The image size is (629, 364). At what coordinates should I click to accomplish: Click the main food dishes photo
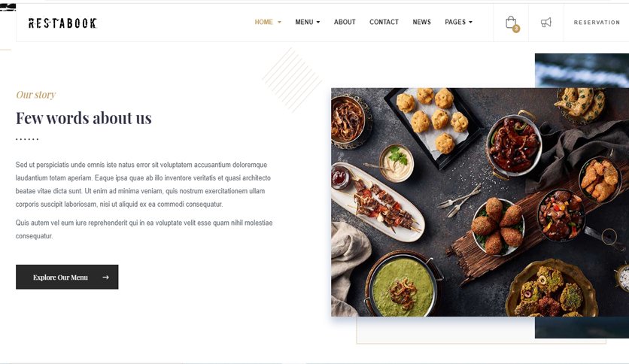(480, 202)
